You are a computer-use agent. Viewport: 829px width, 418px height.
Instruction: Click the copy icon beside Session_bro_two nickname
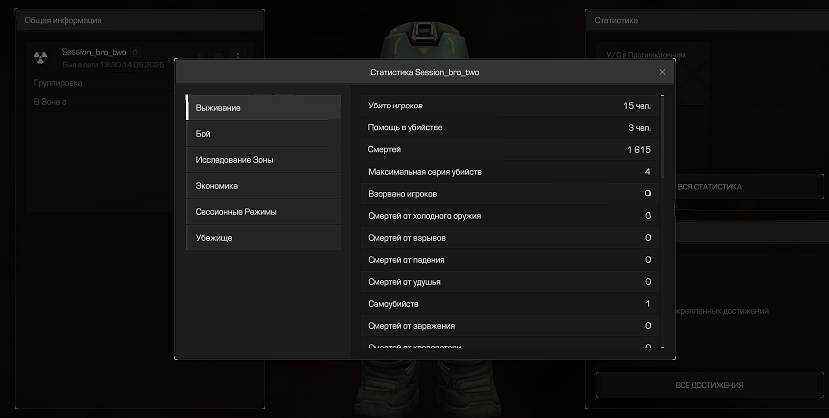click(x=136, y=51)
